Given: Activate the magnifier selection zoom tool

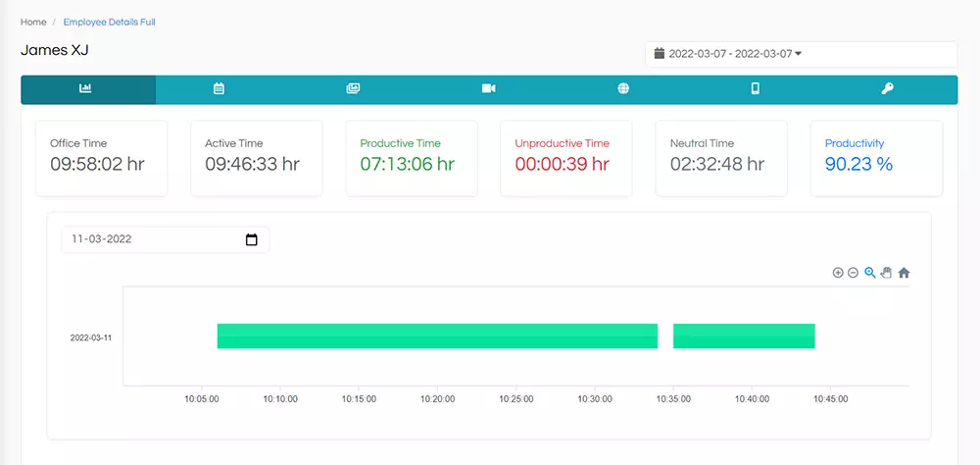Looking at the screenshot, I should pos(870,273).
